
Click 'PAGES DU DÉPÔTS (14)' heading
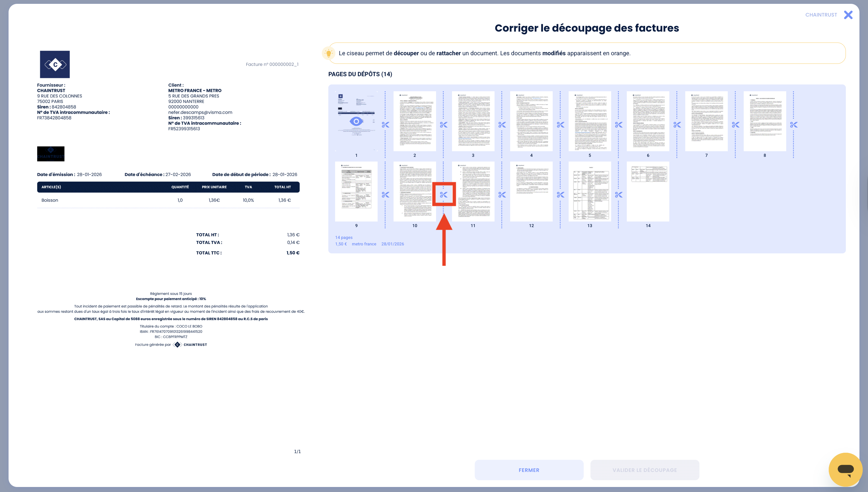pos(360,74)
